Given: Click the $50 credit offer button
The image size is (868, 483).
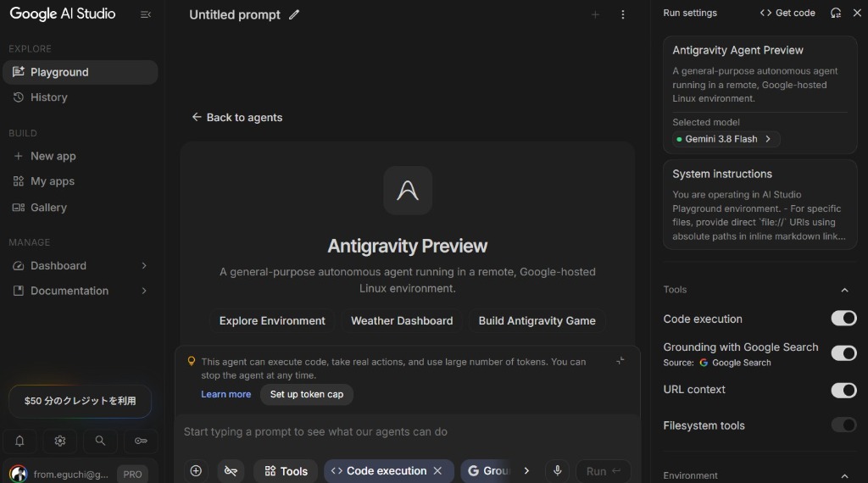Looking at the screenshot, I should pyautogui.click(x=80, y=401).
